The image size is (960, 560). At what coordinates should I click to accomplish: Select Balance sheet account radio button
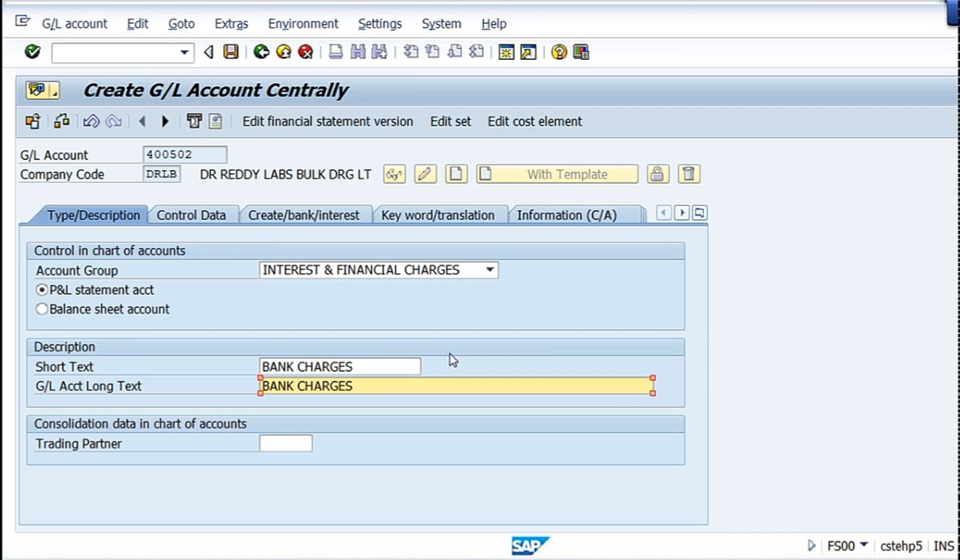pyautogui.click(x=42, y=309)
